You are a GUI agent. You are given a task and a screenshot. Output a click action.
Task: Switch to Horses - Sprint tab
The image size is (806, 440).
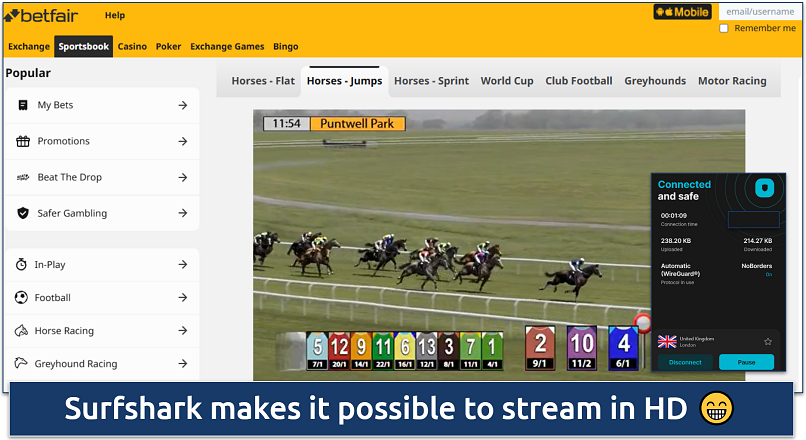coord(431,81)
